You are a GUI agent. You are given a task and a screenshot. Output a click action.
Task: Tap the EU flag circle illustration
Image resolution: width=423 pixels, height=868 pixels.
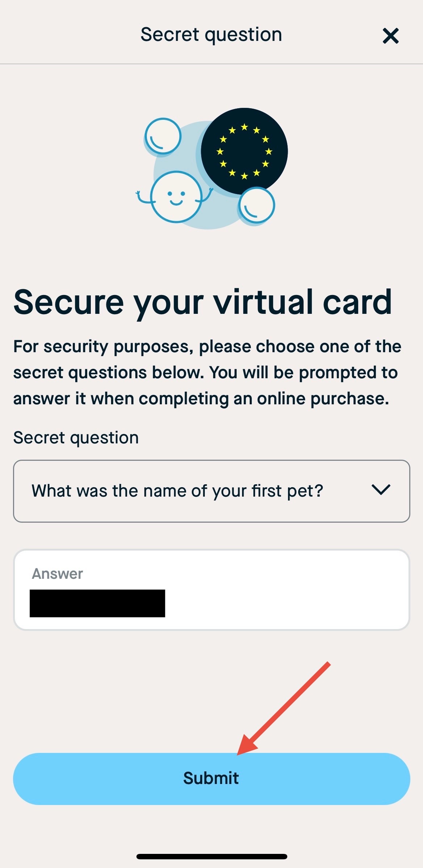pos(244,151)
